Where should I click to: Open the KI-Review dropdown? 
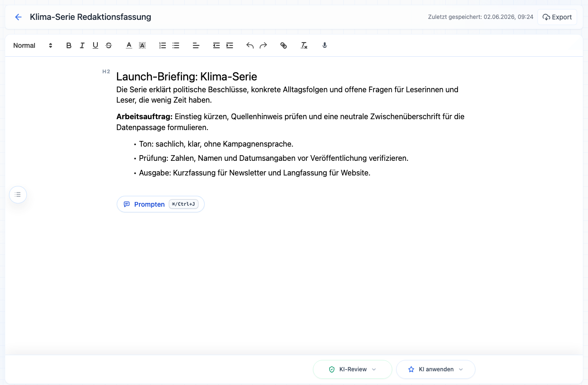[353, 369]
